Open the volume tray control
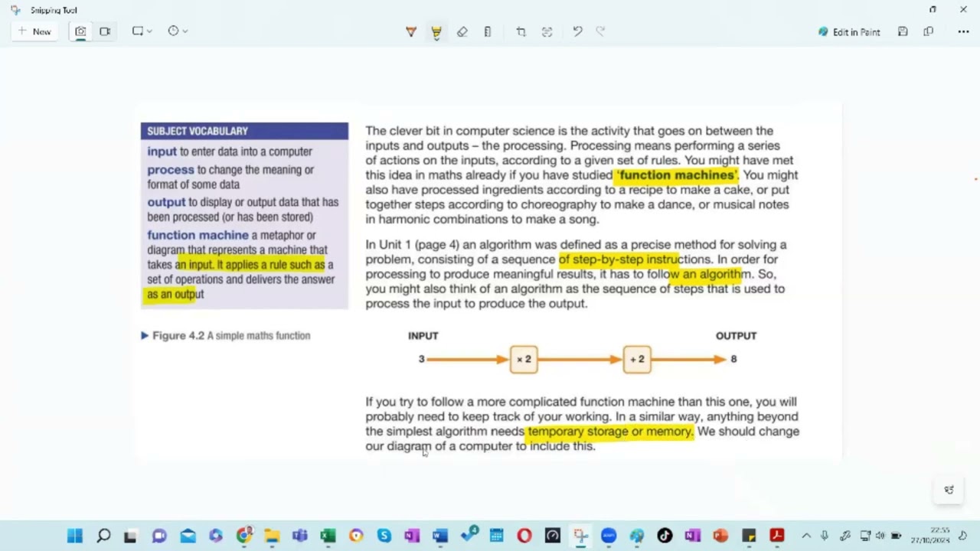Viewport: 980px width, 551px height. 880,536
